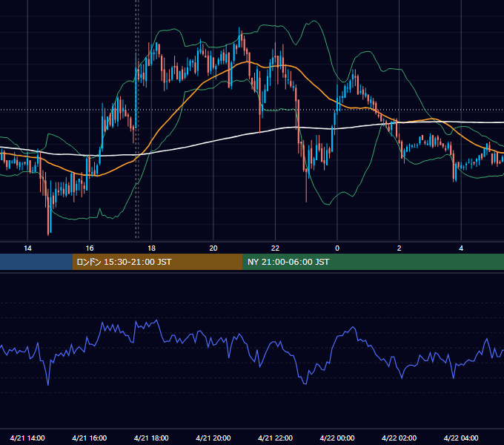Viewport: 504px width, 445px height.
Task: Click the 4/21 22:00 date label
Action: [275, 438]
